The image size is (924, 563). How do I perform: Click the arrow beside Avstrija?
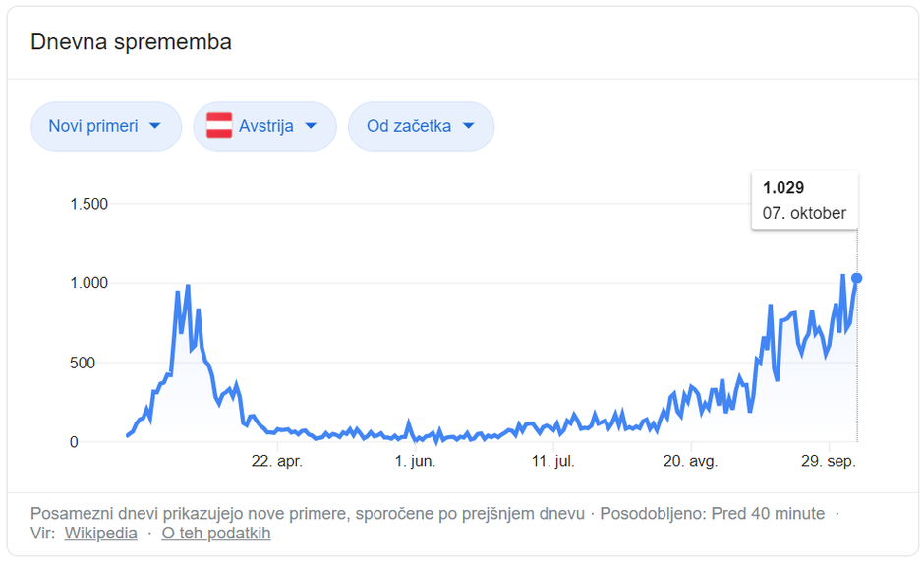(311, 126)
